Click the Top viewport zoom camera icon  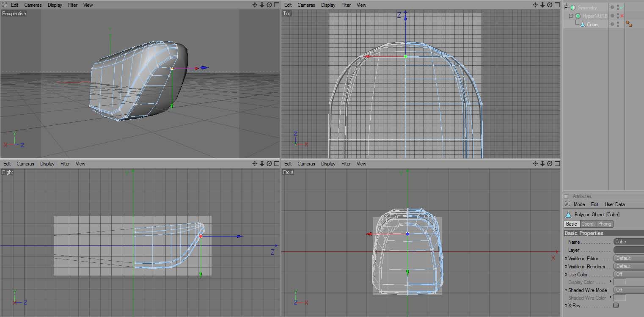pos(542,5)
